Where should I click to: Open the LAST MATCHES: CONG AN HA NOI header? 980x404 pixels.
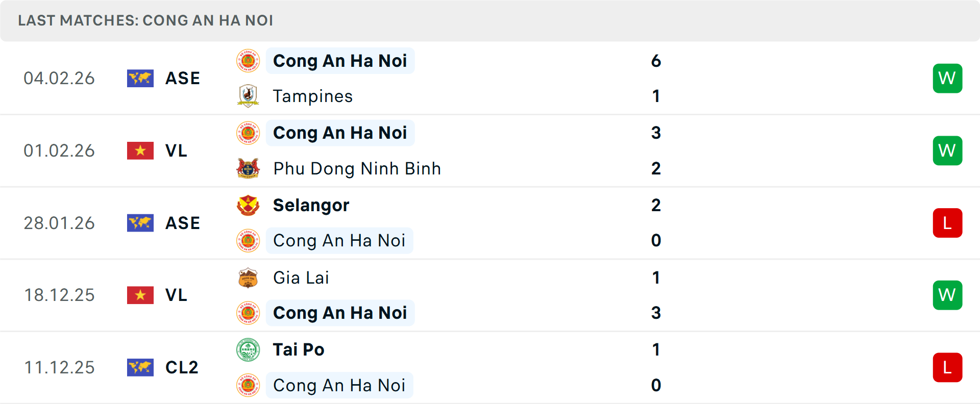click(x=146, y=21)
